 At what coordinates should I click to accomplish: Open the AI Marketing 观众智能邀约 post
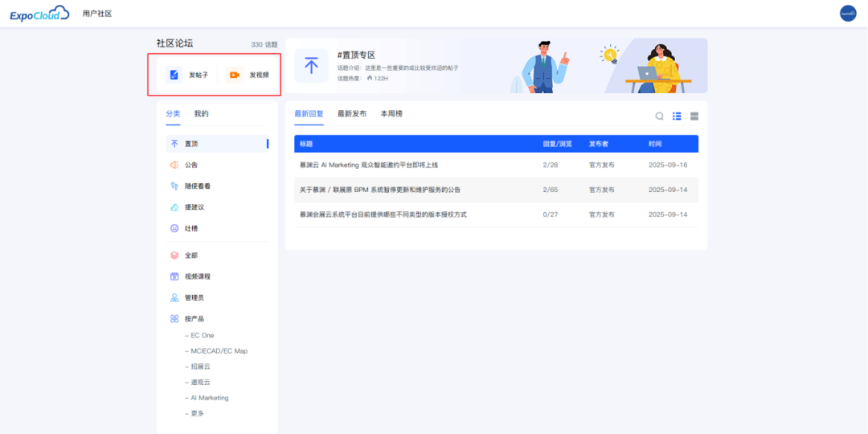pyautogui.click(x=368, y=165)
